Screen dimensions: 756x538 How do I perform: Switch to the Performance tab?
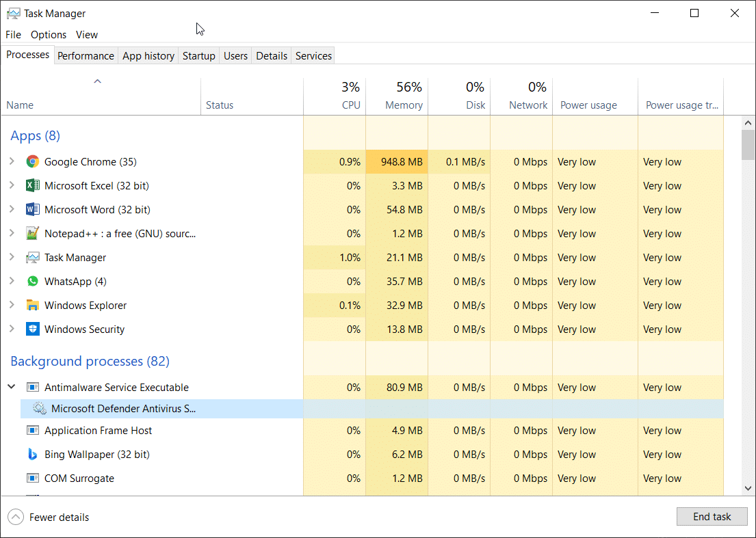[x=86, y=56]
